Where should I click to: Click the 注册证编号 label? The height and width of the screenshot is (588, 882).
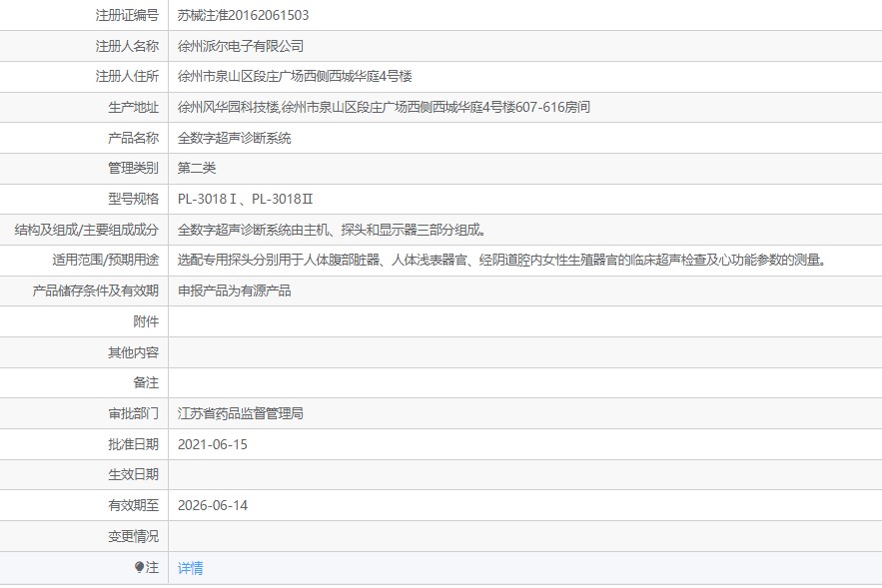(127, 15)
